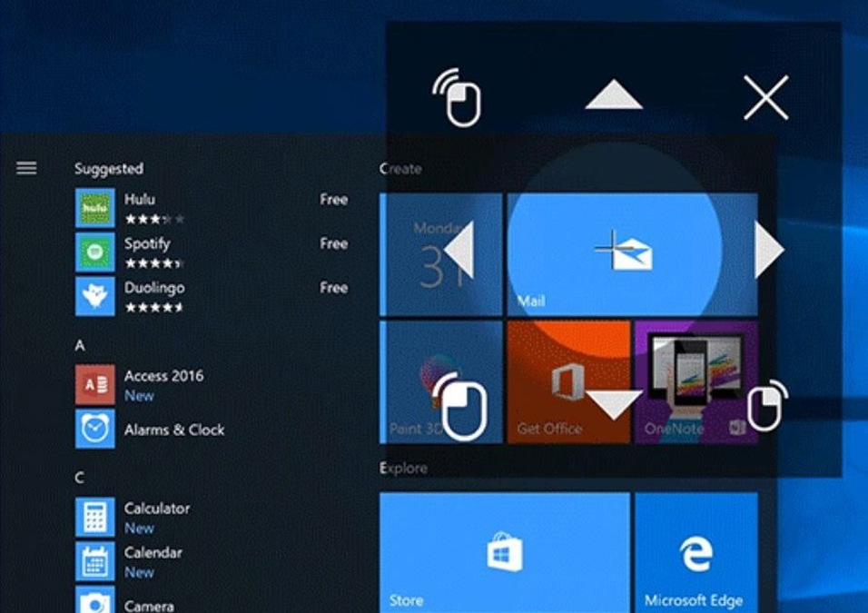Open the Microsoft Edge tile
The width and height of the screenshot is (868, 613).
pyautogui.click(x=696, y=553)
